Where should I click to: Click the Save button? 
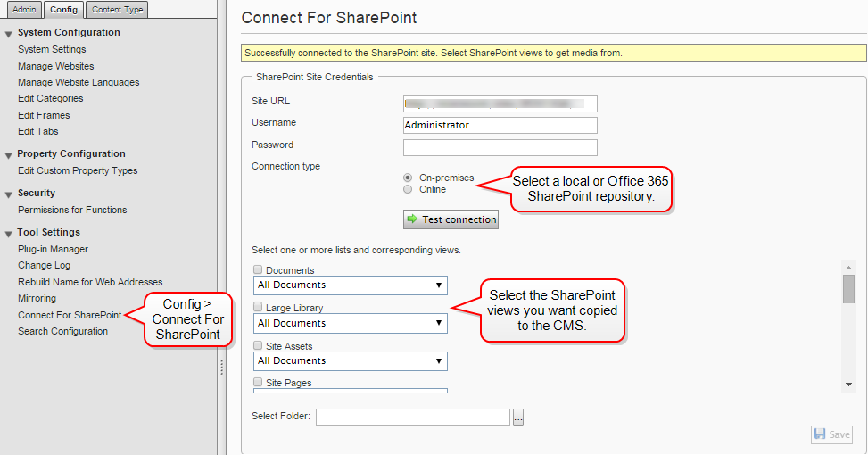click(831, 434)
